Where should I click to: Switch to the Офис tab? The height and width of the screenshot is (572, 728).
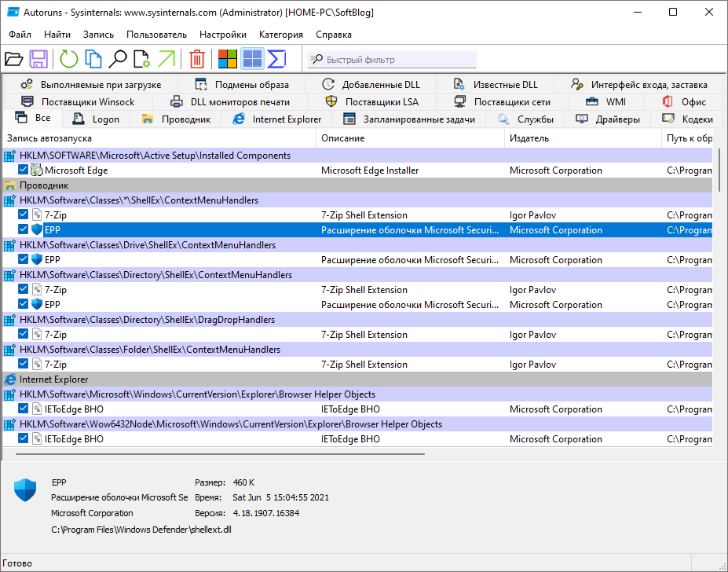[x=683, y=102]
